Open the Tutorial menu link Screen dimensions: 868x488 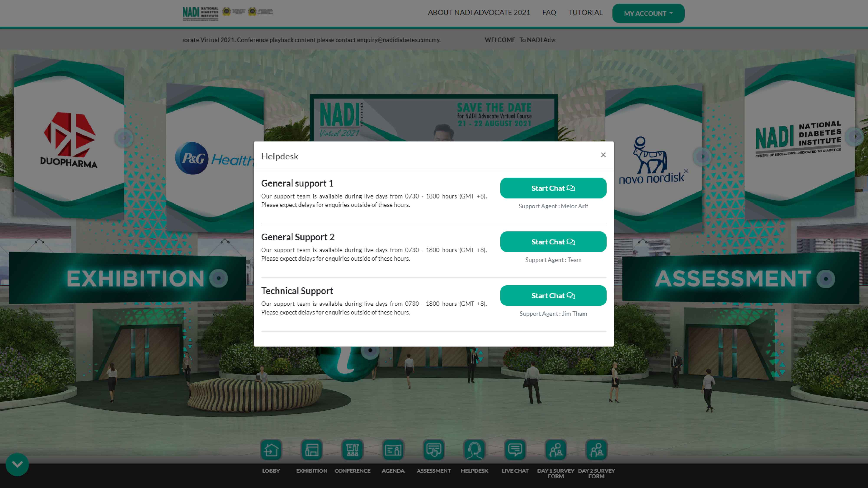pos(585,12)
